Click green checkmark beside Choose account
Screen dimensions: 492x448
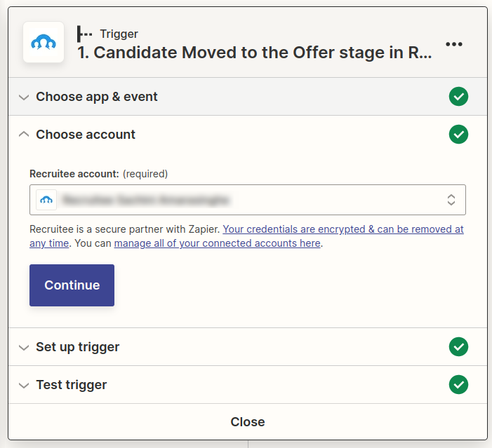tap(458, 134)
